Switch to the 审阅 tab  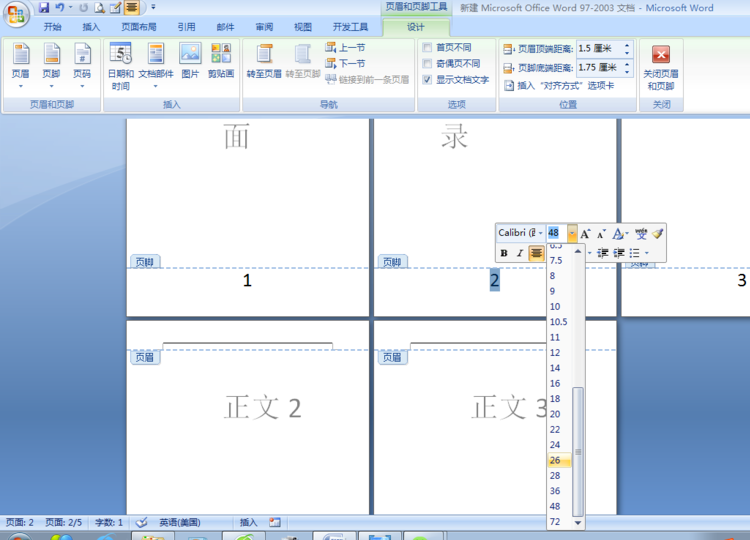pos(264,27)
